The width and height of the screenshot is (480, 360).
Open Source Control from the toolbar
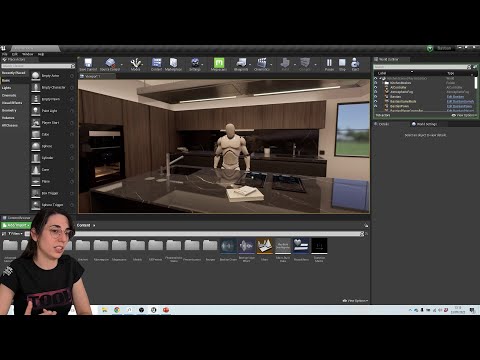tap(110, 64)
